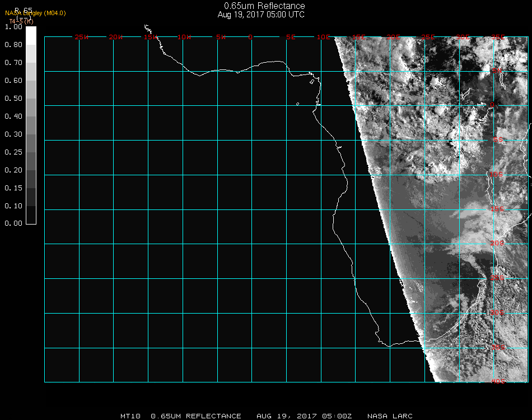Viewport: 532px width, 420px height.
Task: Click the 25W longitude label
Action: 82,37
